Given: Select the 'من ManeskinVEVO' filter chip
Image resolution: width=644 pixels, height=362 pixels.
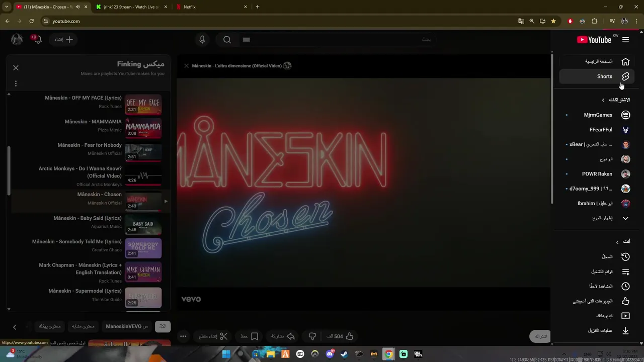Looking at the screenshot, I should coord(127,326).
